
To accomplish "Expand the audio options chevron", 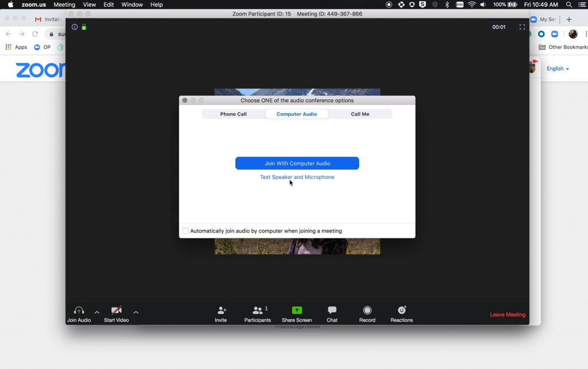I will pos(96,313).
